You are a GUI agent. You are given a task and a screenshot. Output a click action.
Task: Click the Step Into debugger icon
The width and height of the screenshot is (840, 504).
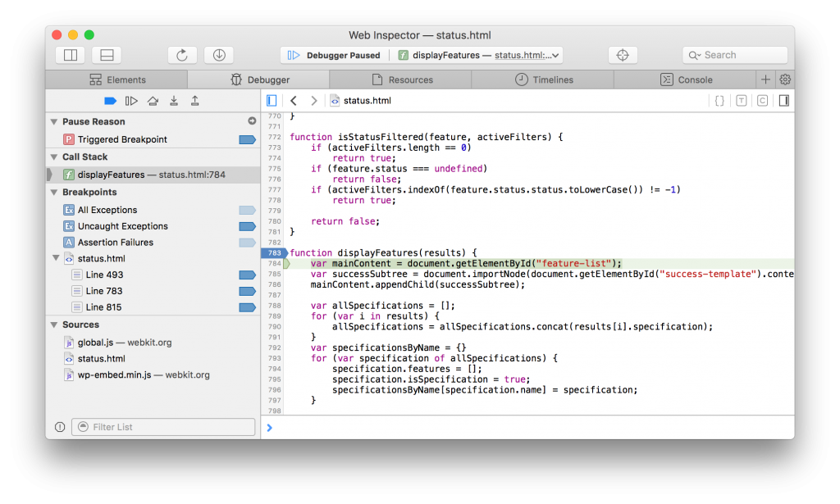coord(174,101)
